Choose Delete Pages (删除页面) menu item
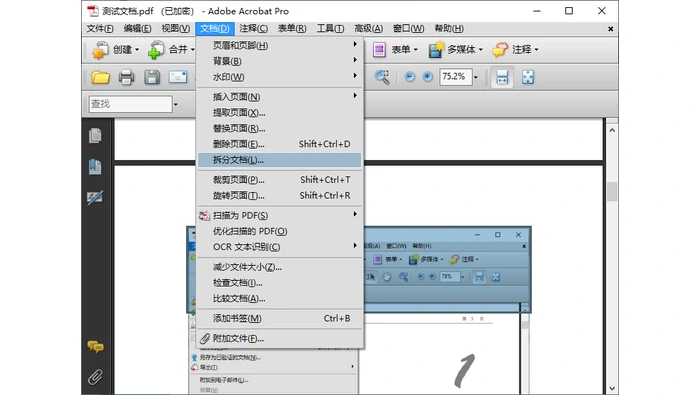Screen dimensions: 700x395 tap(279, 144)
